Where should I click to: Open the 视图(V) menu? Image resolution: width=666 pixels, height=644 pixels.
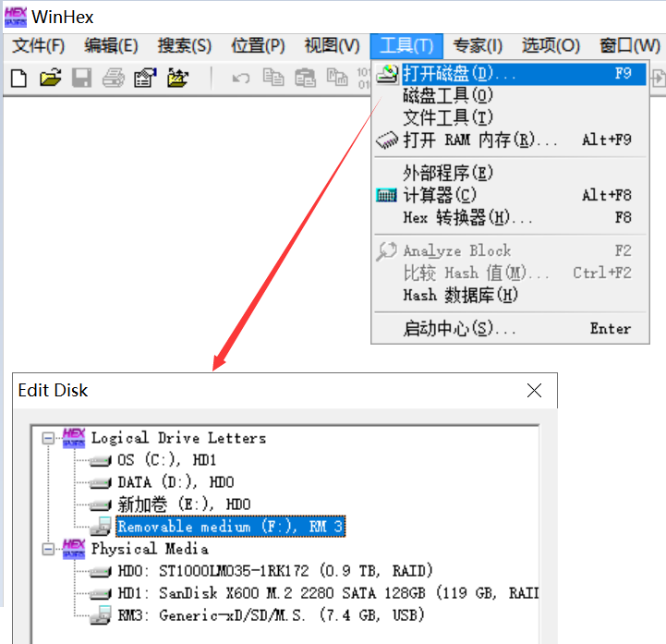click(x=333, y=45)
